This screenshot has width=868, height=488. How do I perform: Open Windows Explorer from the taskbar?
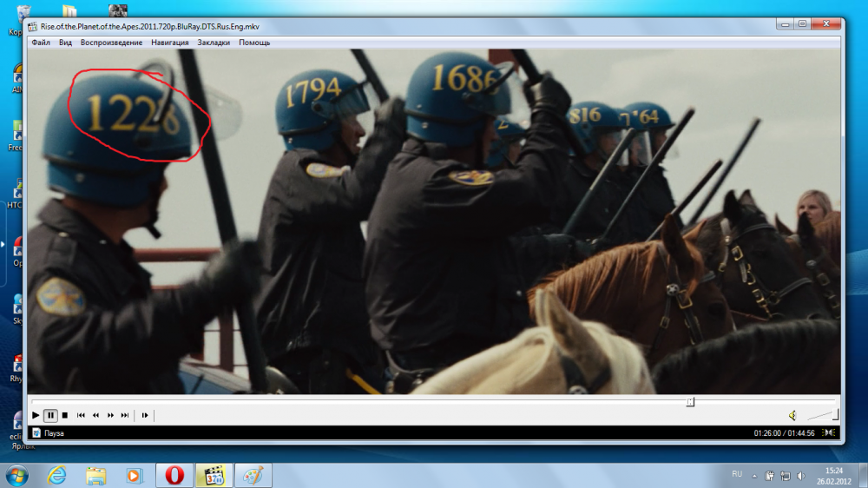[95, 475]
